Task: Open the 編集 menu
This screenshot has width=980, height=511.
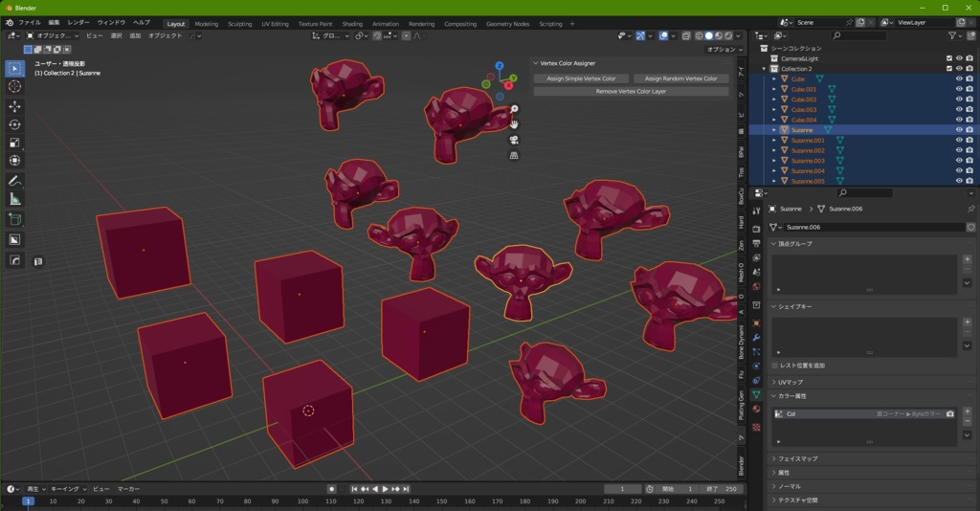Action: pos(55,23)
